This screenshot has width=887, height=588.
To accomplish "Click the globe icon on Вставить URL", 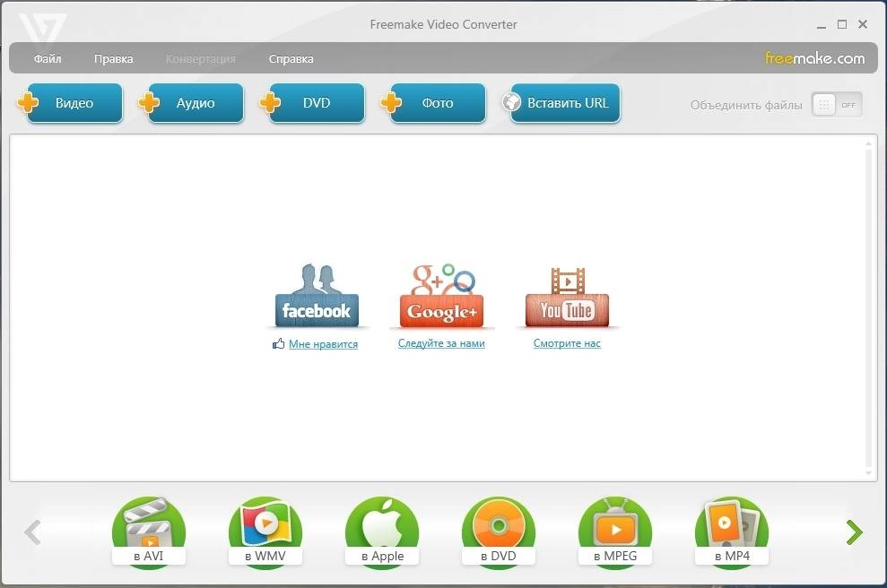I will (511, 102).
